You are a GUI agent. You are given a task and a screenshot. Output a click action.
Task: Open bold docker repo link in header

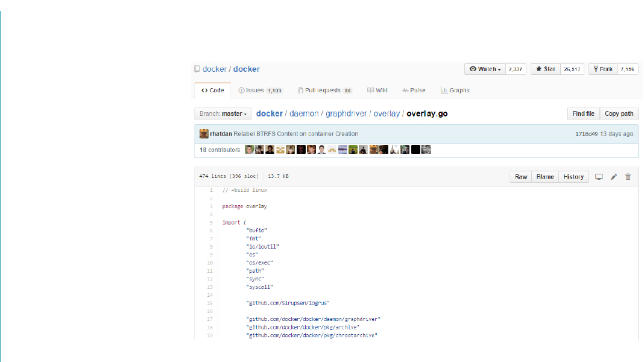[x=247, y=69]
